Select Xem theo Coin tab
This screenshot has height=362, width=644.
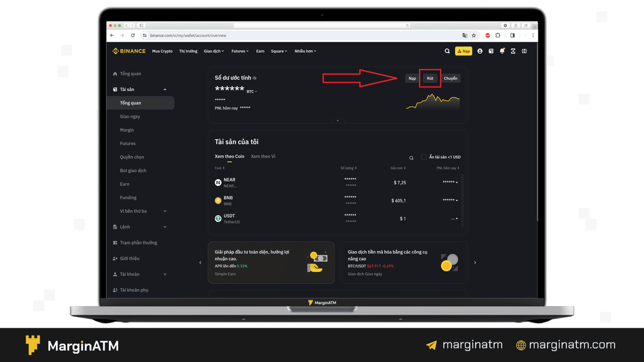pyautogui.click(x=229, y=156)
